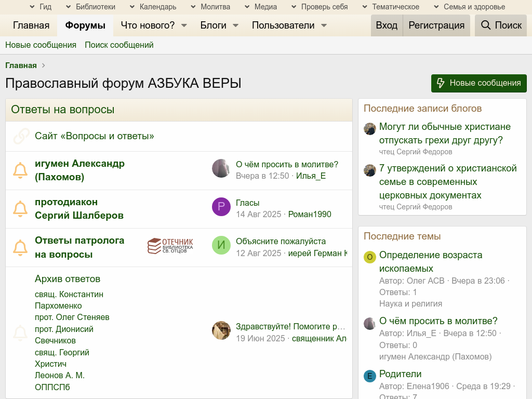Click purple 'Р' avatar next to Гласы

[221, 207]
